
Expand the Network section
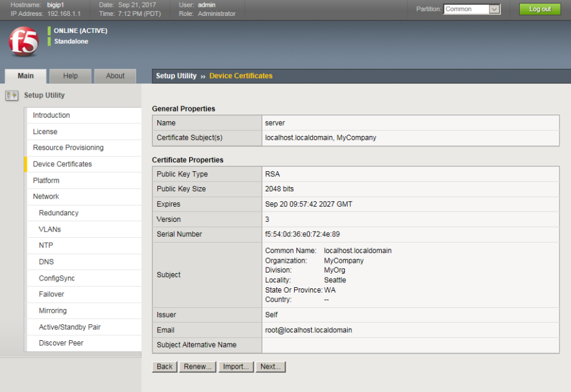(46, 196)
